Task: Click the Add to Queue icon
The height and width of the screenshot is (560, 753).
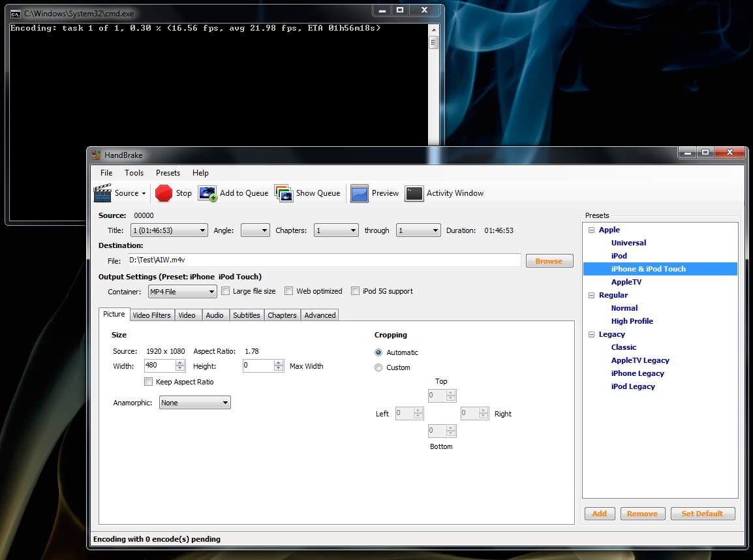Action: point(207,193)
